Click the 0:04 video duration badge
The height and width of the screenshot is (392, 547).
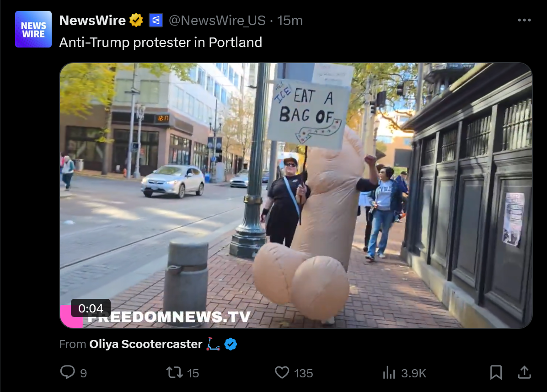(91, 308)
